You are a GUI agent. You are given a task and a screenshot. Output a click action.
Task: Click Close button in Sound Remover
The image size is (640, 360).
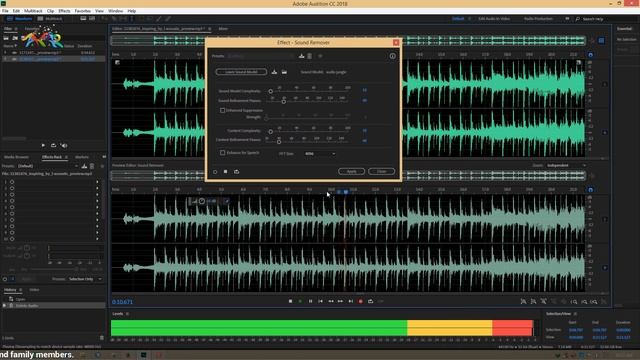tap(382, 171)
